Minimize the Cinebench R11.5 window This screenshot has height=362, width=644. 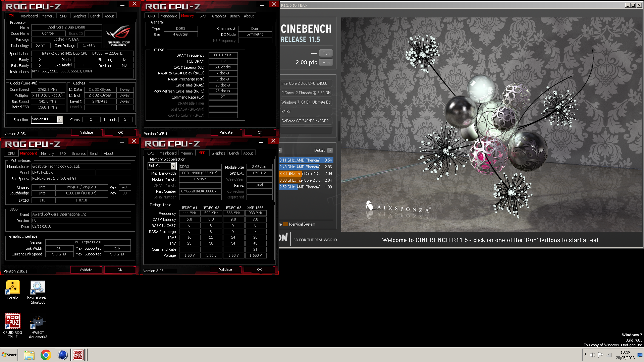628,5
